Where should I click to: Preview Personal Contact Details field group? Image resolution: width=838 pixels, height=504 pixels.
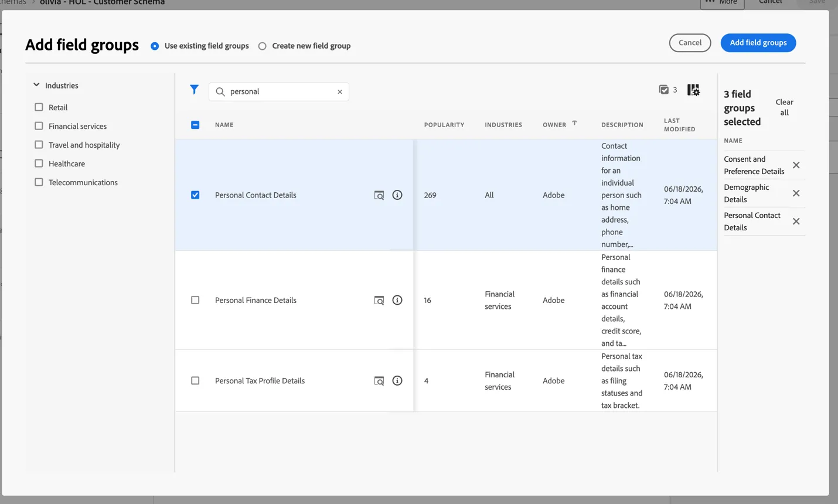pyautogui.click(x=379, y=195)
